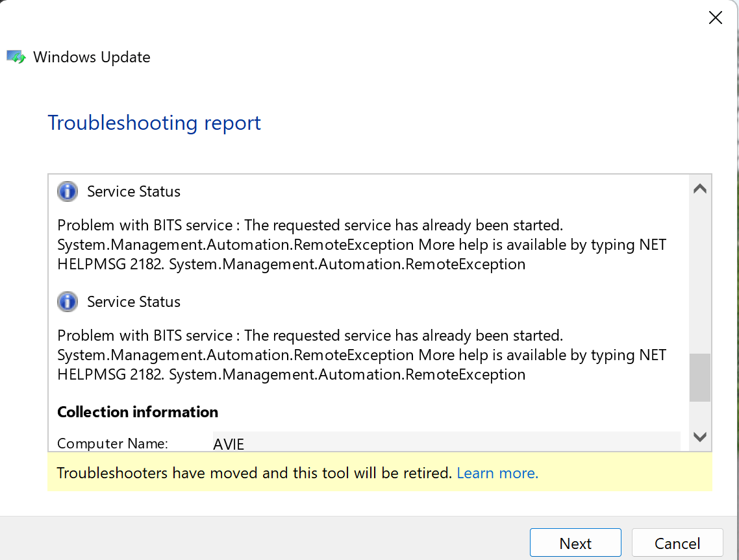Screen dimensions: 739x560
Task: Click the report scrollbar down arrow
Action: (700, 437)
